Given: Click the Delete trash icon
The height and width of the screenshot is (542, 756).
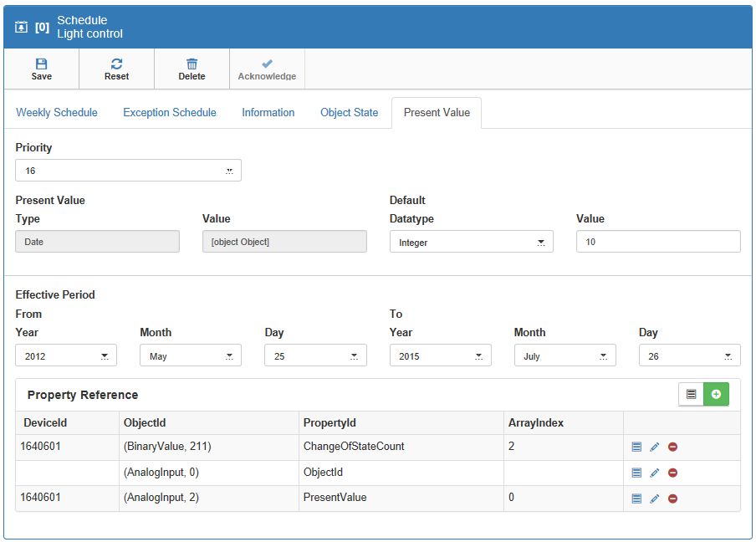Looking at the screenshot, I should (x=192, y=64).
